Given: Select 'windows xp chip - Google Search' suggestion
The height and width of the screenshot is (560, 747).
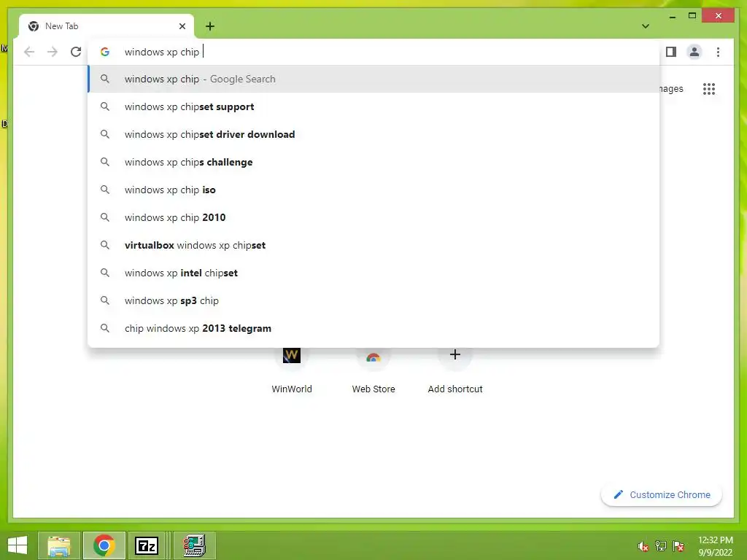Looking at the screenshot, I should pyautogui.click(x=373, y=79).
